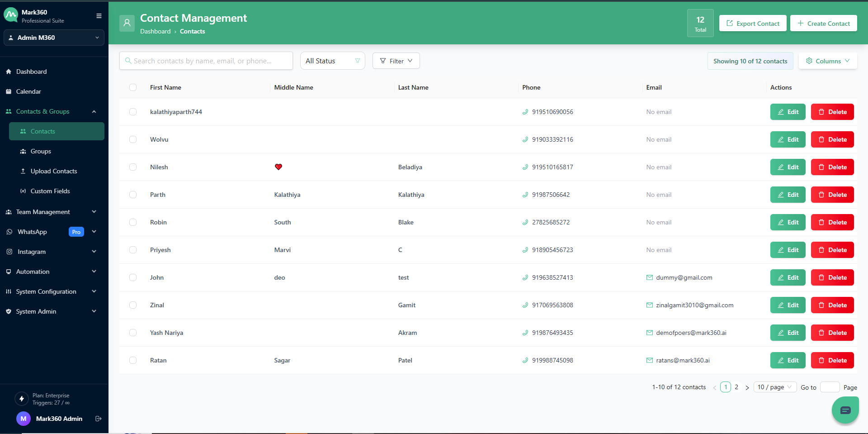The height and width of the screenshot is (434, 868).
Task: Select the checkbox for contact Wolvu
Action: pos(133,139)
